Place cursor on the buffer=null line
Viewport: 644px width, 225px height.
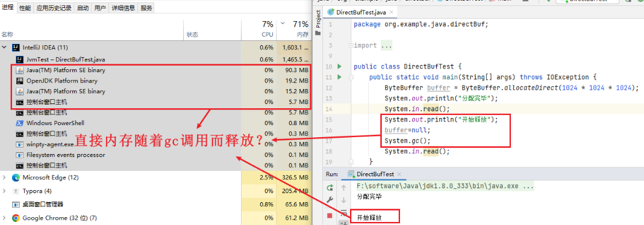point(407,130)
